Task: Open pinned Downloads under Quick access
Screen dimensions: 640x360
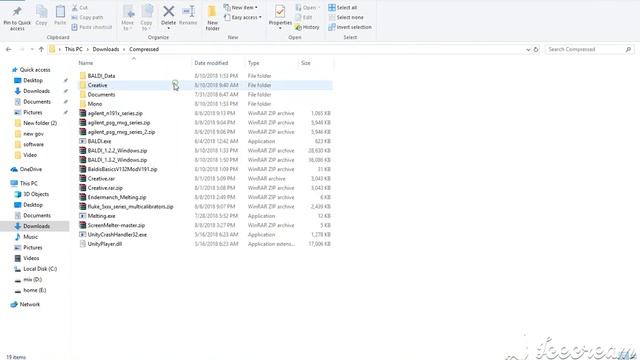Action: (36, 91)
